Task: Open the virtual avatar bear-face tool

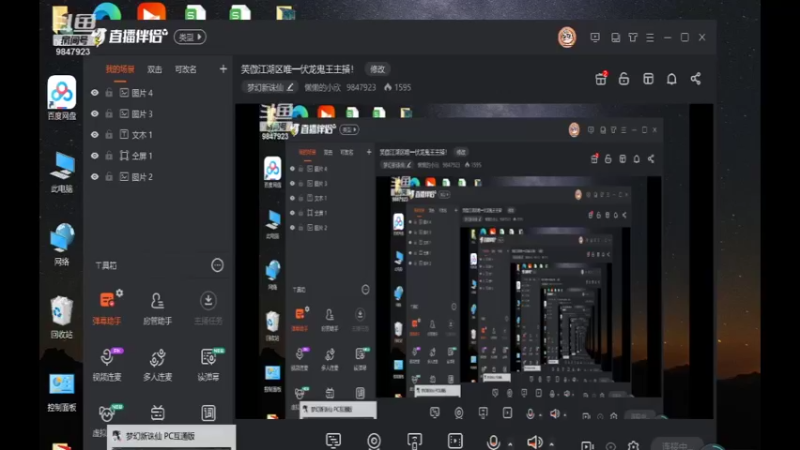Action: (106, 413)
